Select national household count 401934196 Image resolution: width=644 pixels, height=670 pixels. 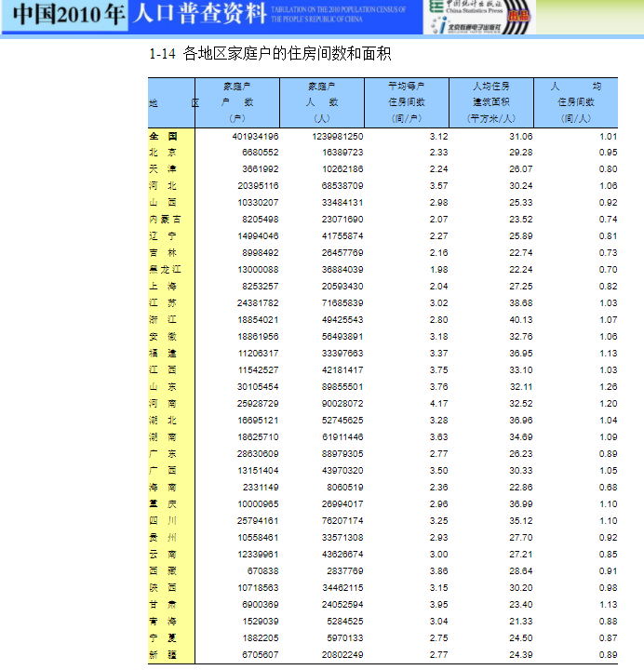[255, 136]
